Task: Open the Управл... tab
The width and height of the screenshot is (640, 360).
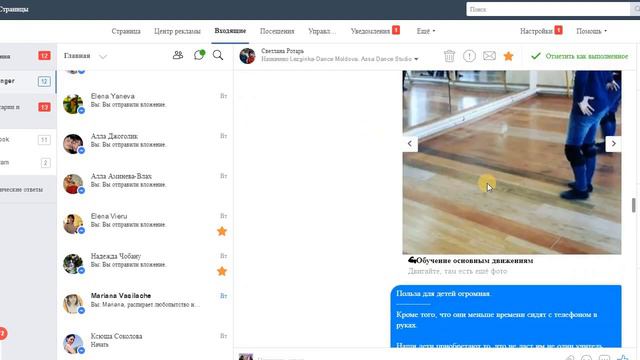Action: click(x=322, y=31)
